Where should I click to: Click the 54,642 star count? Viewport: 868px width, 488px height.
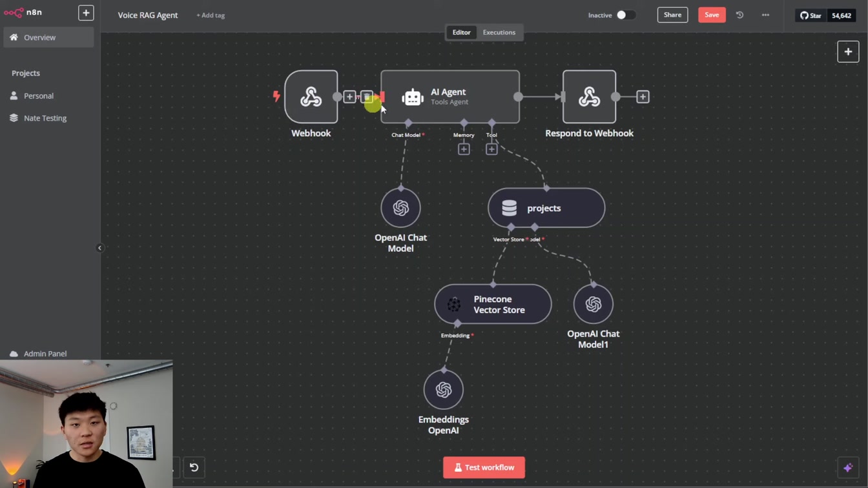coord(842,15)
